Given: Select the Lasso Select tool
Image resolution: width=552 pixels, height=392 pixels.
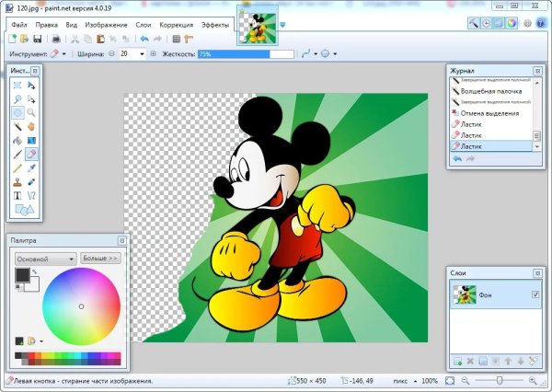Looking at the screenshot, I should point(17,99).
